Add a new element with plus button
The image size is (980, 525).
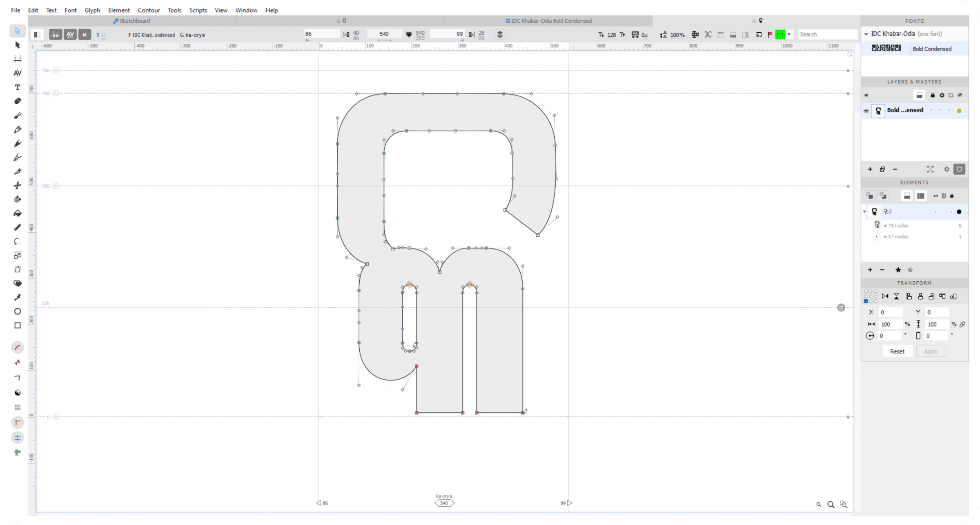870,270
